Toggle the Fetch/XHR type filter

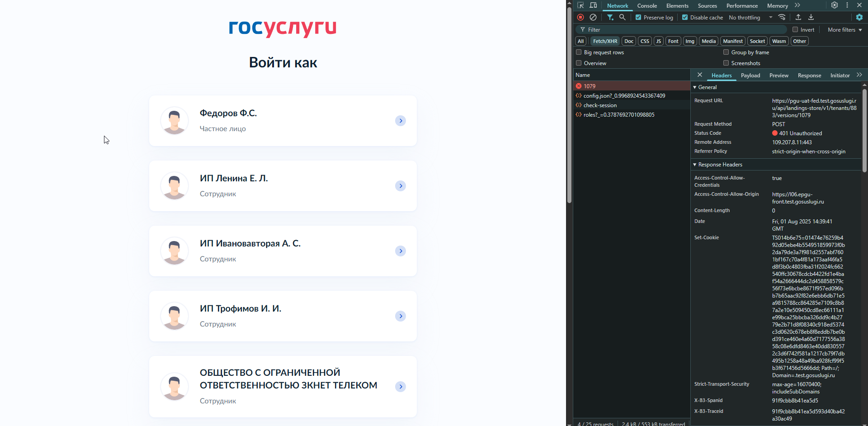pos(605,41)
